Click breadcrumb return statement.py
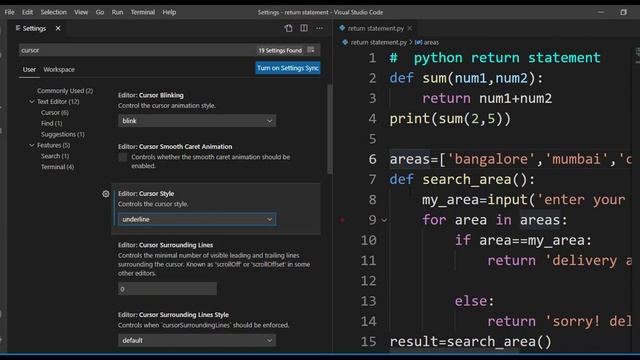Viewport: 640px width, 360px height. click(x=378, y=42)
